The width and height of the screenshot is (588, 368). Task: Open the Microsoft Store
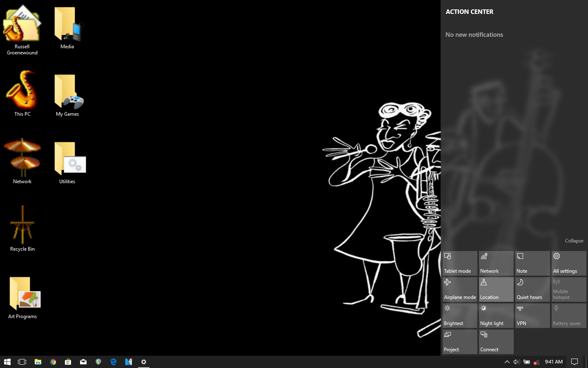68,362
